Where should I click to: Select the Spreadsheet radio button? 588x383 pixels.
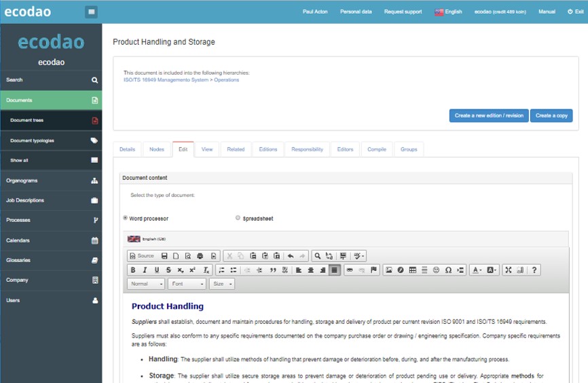click(238, 218)
